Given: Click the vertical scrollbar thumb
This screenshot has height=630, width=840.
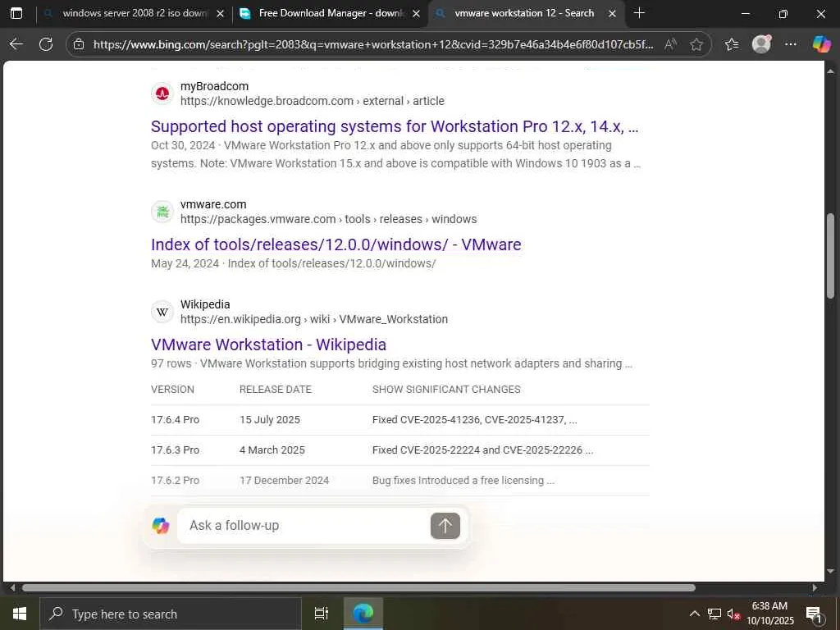Looking at the screenshot, I should pos(830,256).
